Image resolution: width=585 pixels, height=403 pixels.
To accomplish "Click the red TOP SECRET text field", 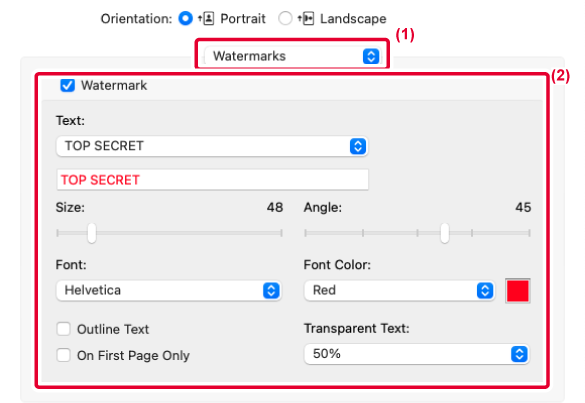I will pos(212,180).
